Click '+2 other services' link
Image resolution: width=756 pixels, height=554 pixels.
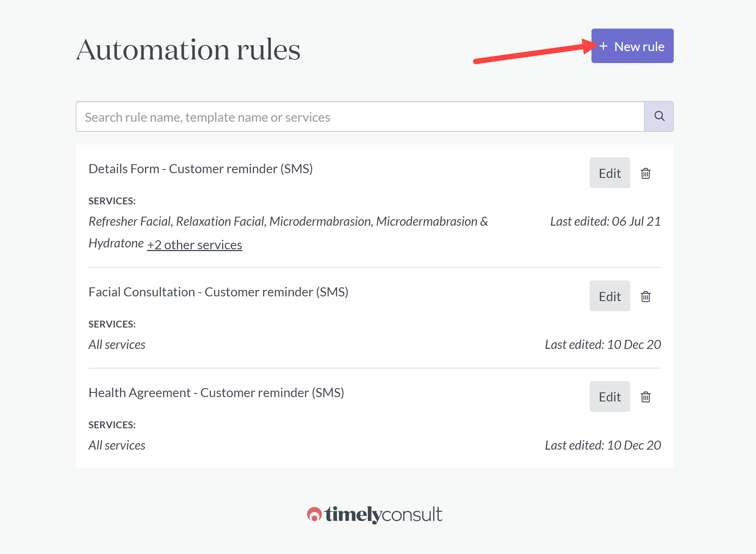[194, 244]
